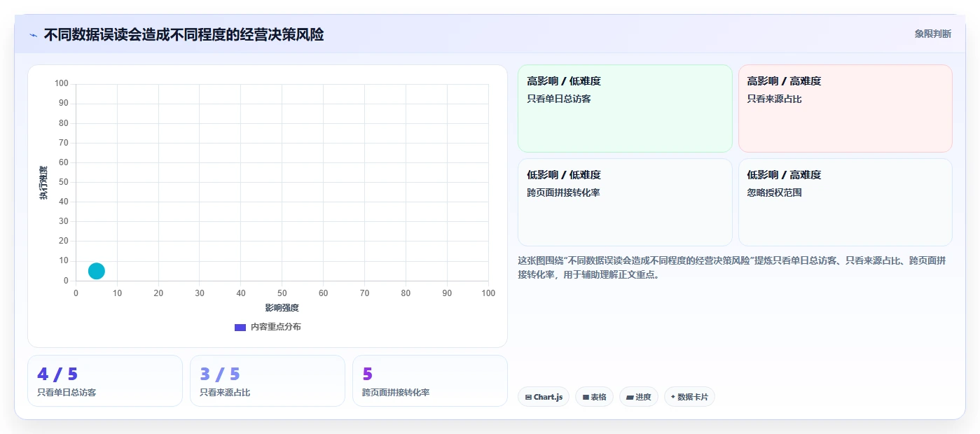Click the teal bubble data point
980x434 pixels.
(x=97, y=271)
